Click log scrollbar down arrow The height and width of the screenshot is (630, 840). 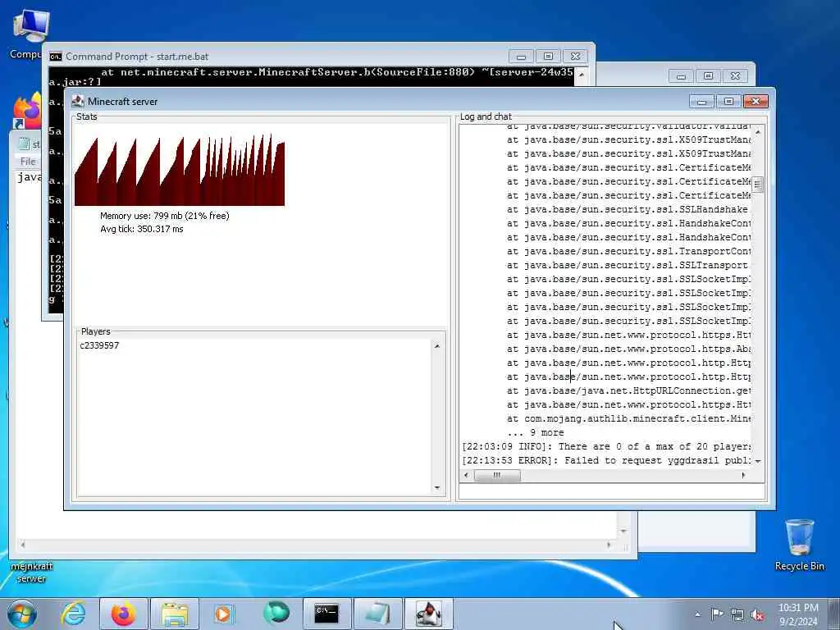(x=757, y=461)
